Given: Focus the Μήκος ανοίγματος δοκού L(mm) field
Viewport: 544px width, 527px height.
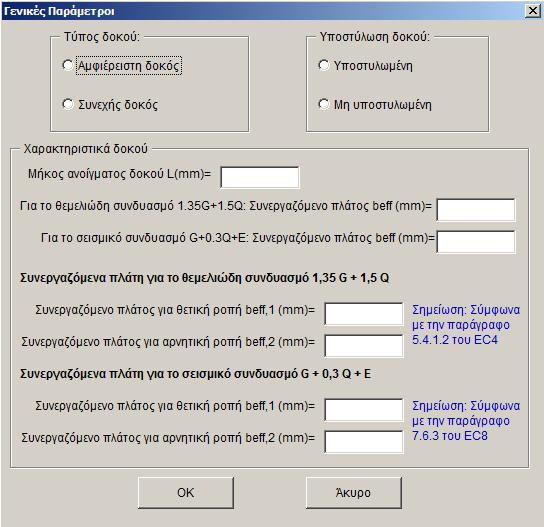Looking at the screenshot, I should tap(260, 177).
